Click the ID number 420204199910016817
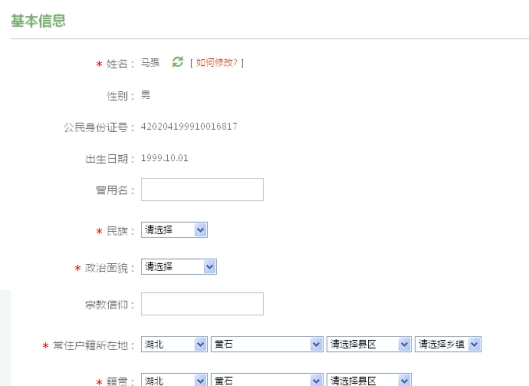This screenshot has height=386, width=529. [x=189, y=127]
